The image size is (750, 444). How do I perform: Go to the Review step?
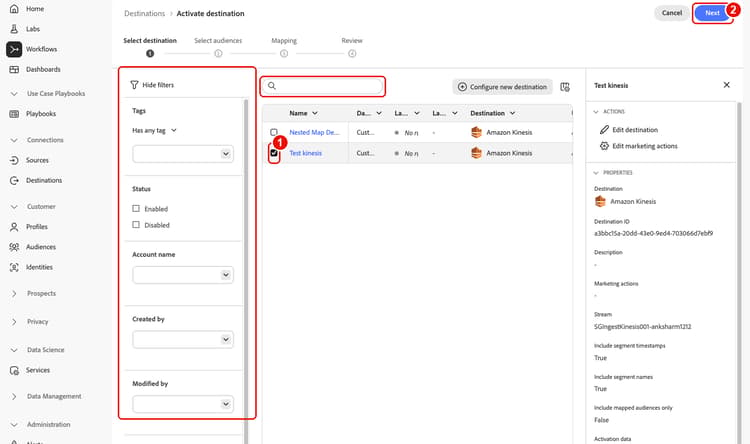click(352, 46)
